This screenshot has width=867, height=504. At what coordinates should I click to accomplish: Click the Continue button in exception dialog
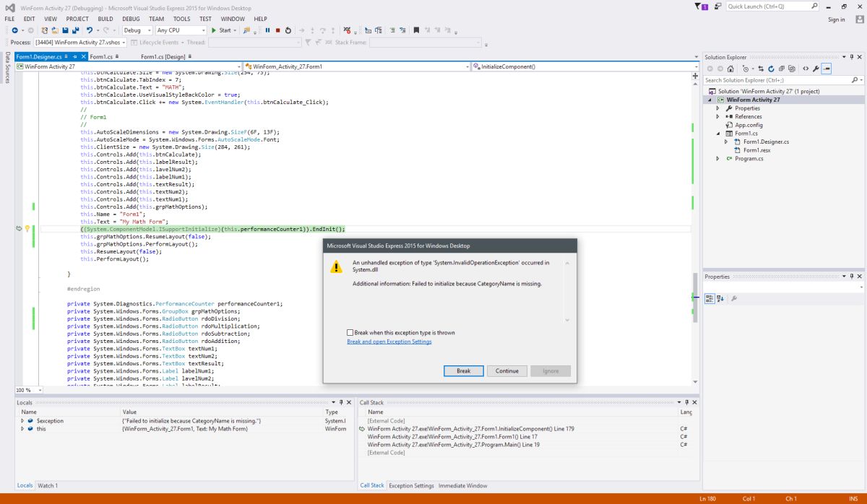coord(506,371)
